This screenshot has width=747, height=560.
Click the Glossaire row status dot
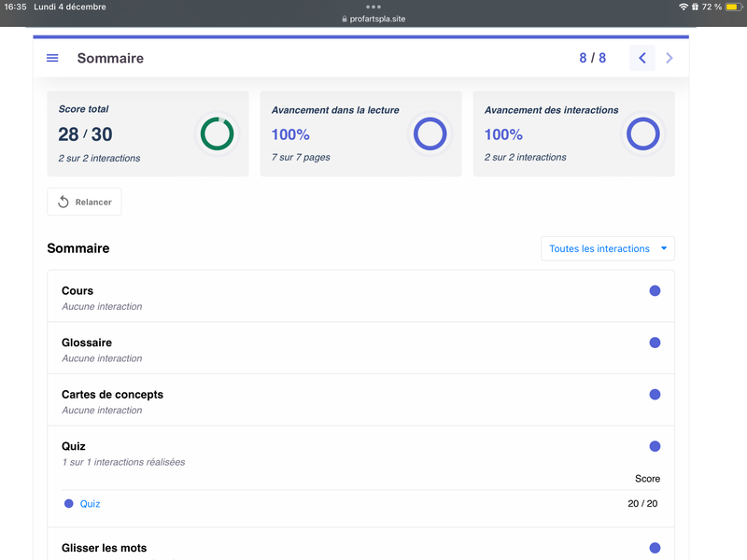tap(655, 343)
